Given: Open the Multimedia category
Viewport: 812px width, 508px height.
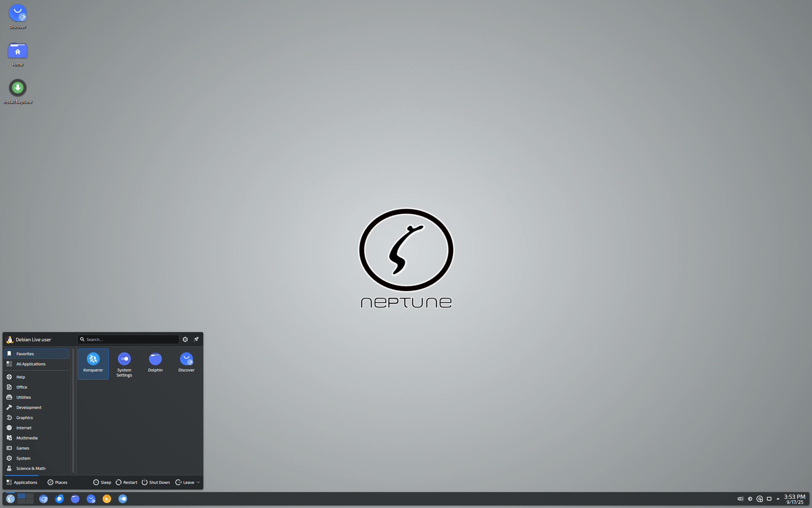Looking at the screenshot, I should (x=36, y=438).
